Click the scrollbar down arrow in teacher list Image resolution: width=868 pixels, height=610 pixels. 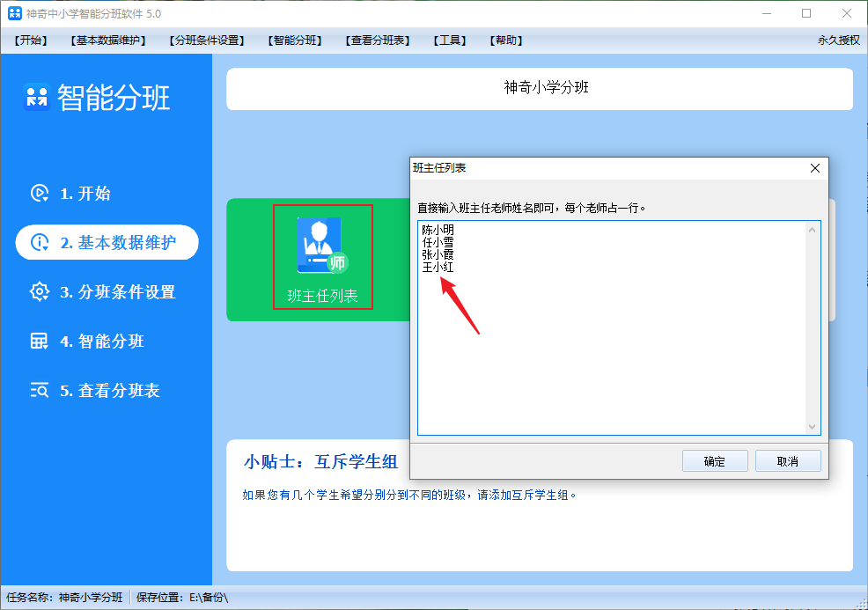coord(812,427)
